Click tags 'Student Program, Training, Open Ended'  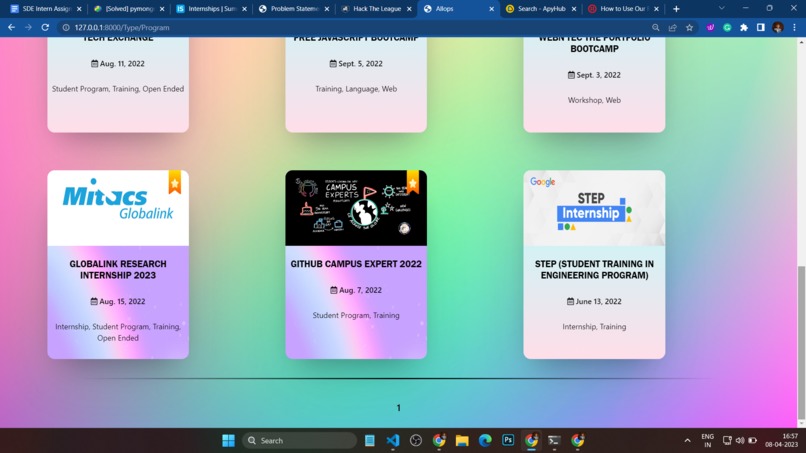(118, 89)
